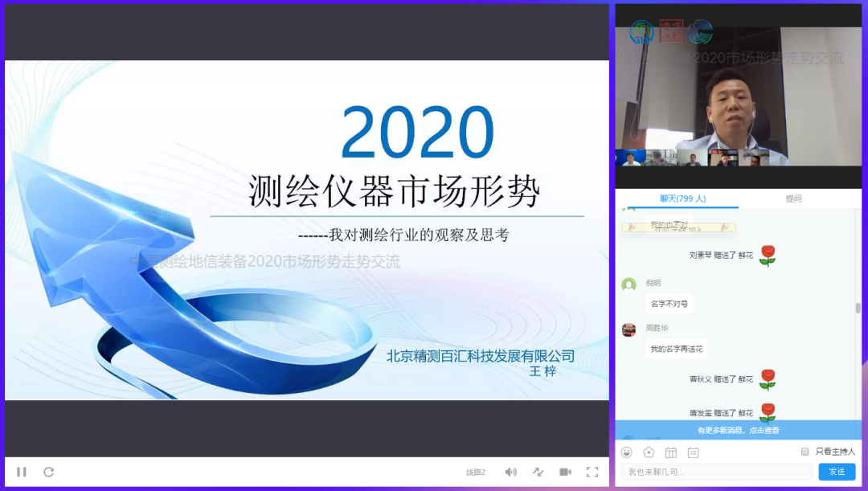Open the emoji smiley picker
868x491 pixels.
[x=627, y=452]
